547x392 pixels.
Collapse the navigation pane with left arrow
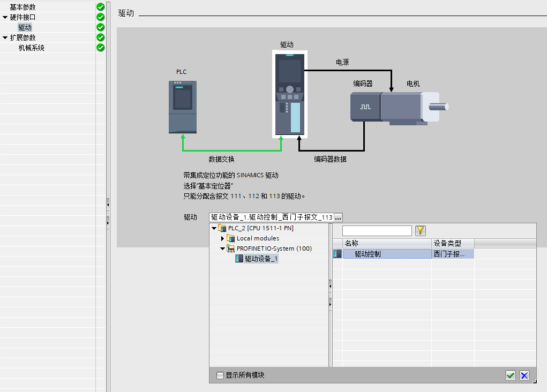[108, 205]
